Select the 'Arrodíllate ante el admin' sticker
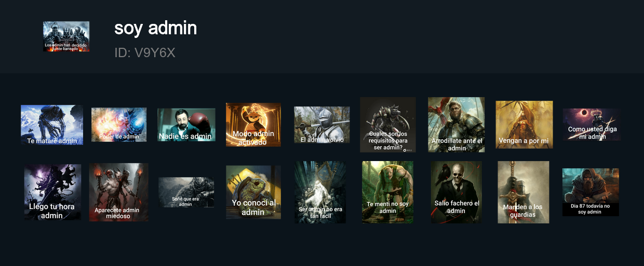 pos(457,125)
